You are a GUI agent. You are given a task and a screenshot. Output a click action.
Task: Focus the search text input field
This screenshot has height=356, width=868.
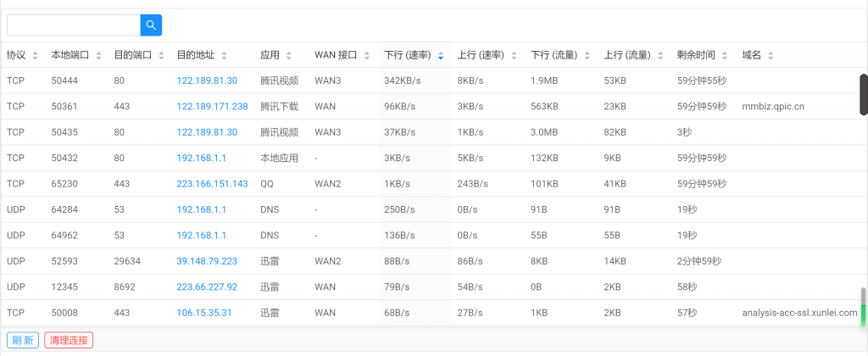(x=73, y=25)
